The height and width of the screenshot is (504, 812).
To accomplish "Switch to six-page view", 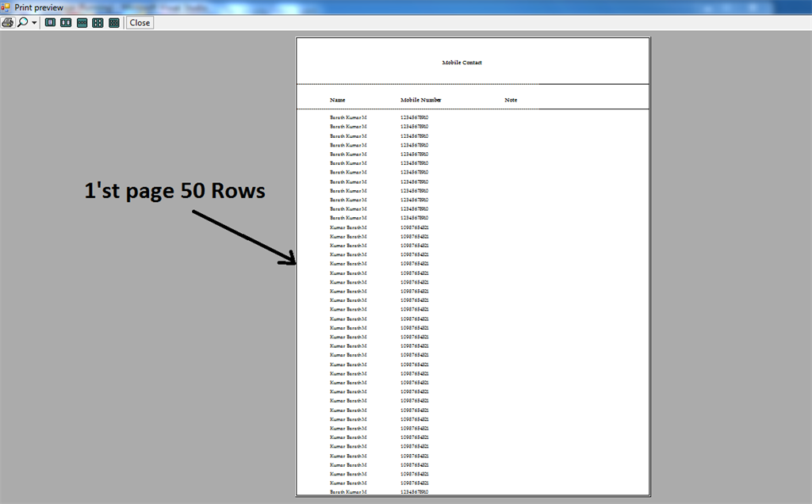I will click(x=113, y=22).
